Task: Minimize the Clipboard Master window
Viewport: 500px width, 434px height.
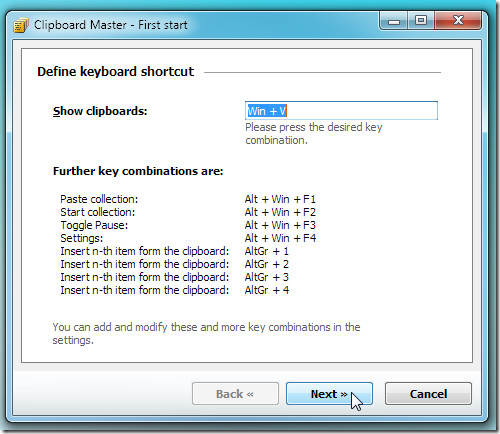Action: pos(394,21)
